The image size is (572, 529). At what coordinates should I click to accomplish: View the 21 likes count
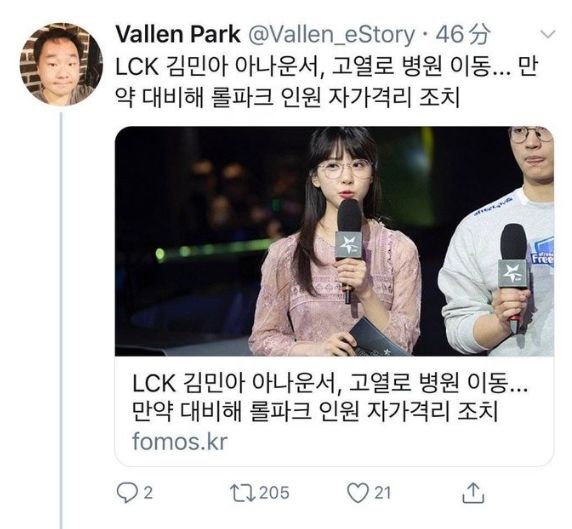click(383, 493)
